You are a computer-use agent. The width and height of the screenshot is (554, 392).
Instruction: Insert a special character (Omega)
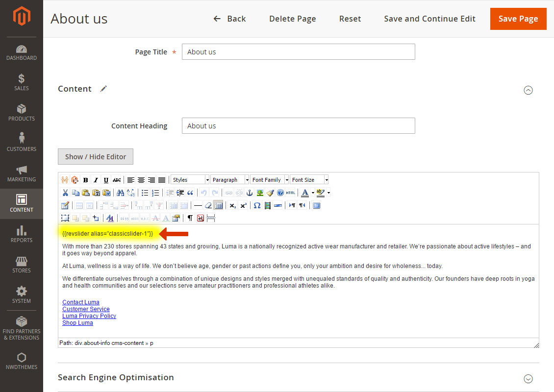[x=257, y=205]
